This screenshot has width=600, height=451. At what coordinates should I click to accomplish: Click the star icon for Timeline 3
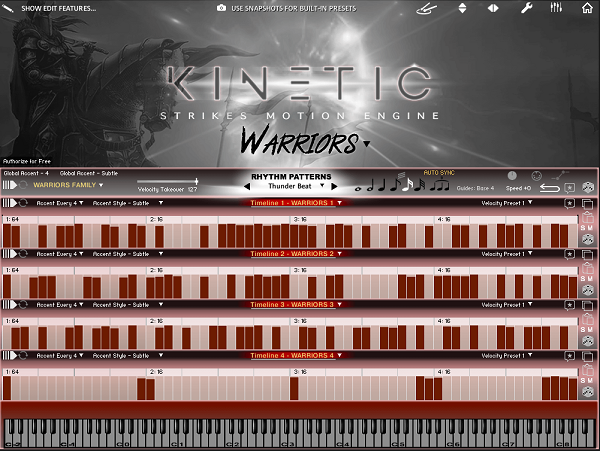click(x=569, y=305)
